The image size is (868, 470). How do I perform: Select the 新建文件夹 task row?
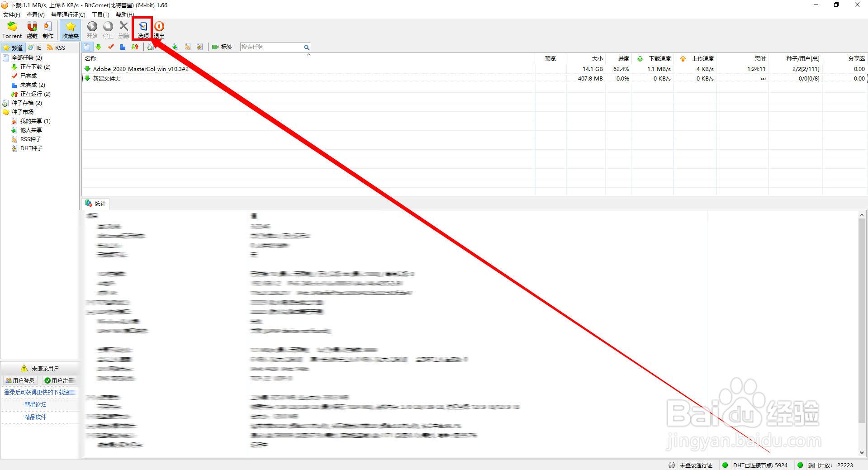tap(474, 79)
